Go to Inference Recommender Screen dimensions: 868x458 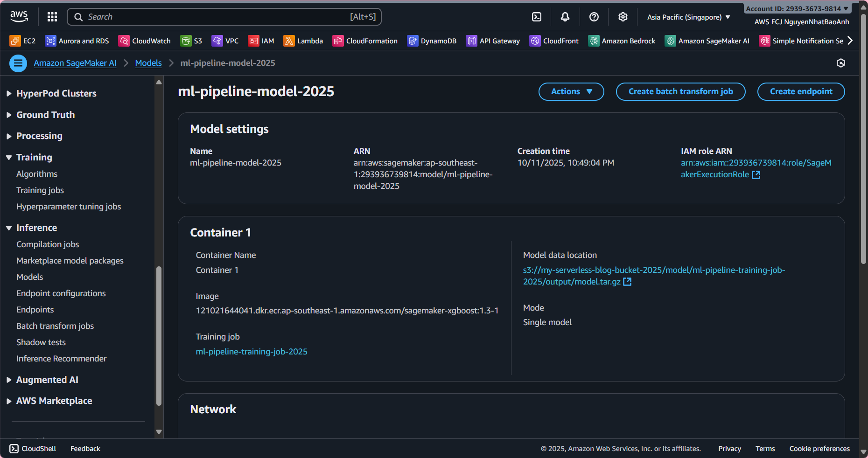pos(62,359)
